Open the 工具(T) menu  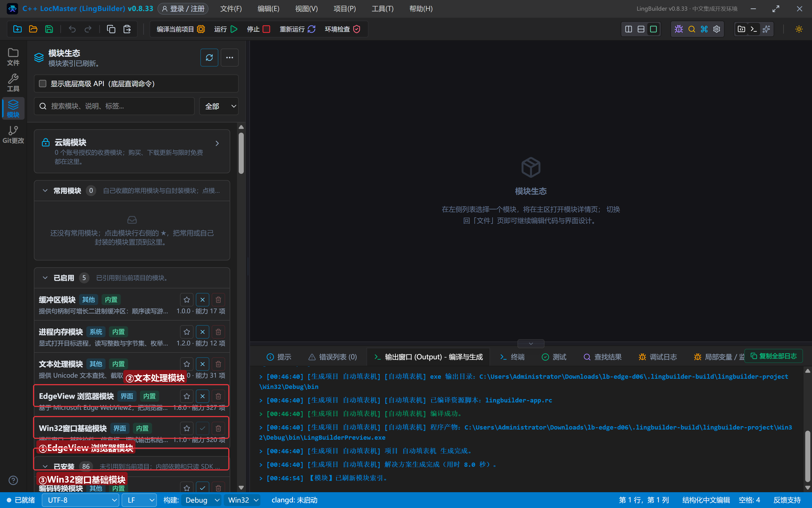point(383,9)
